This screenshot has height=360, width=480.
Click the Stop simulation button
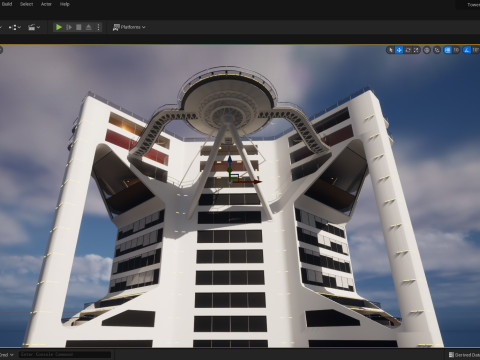pos(79,27)
